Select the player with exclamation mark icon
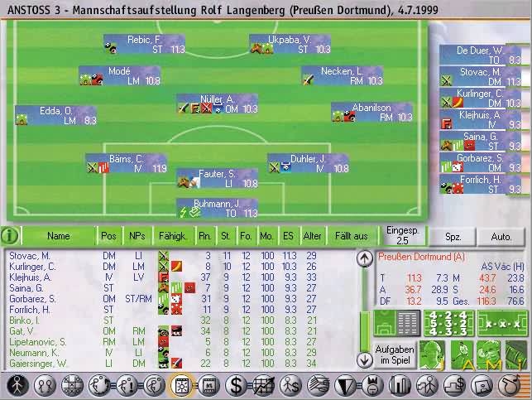 click(127, 385)
